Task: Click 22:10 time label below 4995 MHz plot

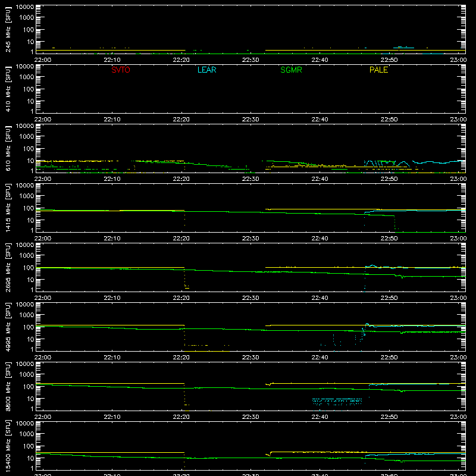Action: [112, 358]
